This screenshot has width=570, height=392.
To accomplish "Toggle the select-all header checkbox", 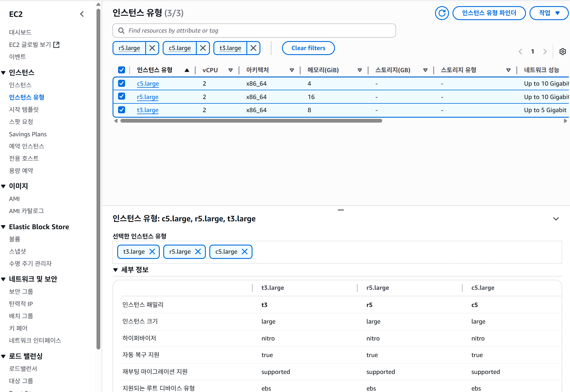I will coord(122,70).
